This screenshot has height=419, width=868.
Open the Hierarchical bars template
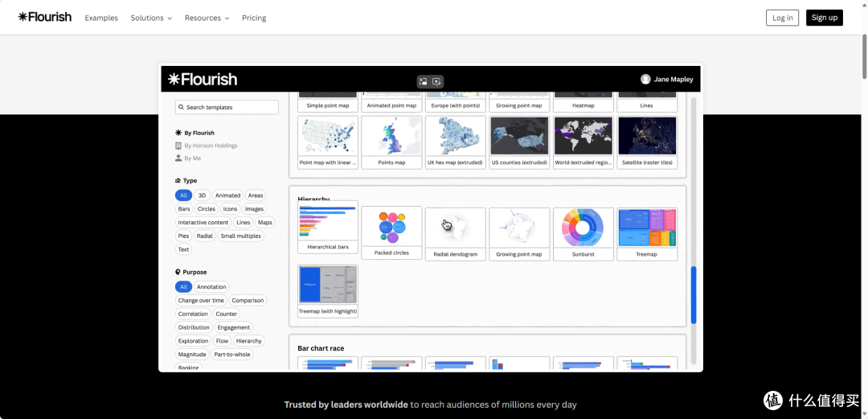[328, 228]
